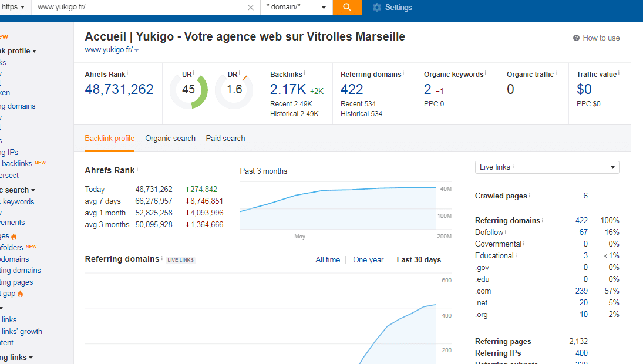Click Referring domains value 422 in header
Image resolution: width=643 pixels, height=364 pixels.
352,89
